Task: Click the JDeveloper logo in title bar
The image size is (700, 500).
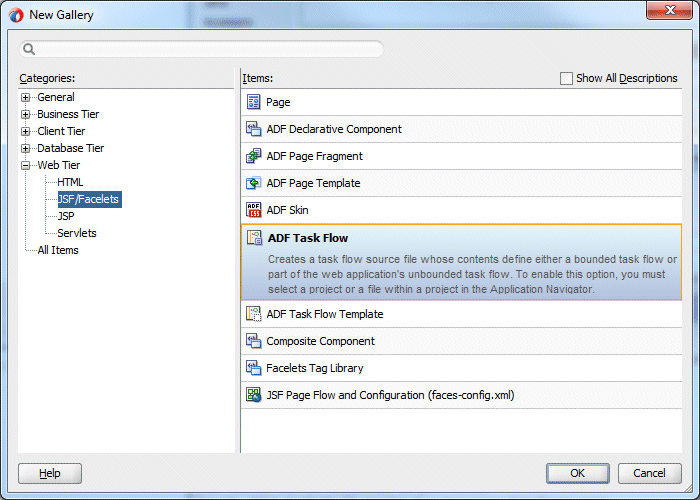Action: tap(15, 15)
